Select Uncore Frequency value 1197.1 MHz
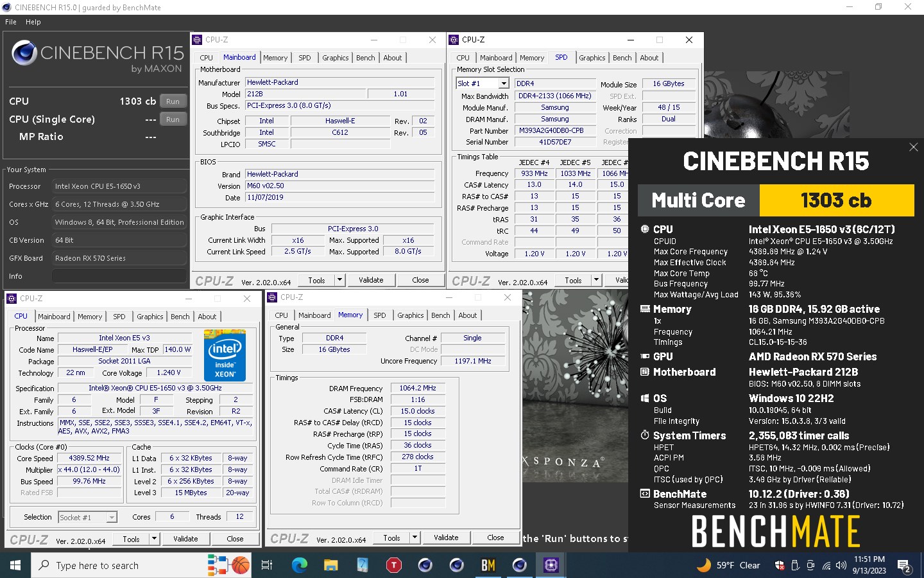The width and height of the screenshot is (924, 578). click(473, 361)
